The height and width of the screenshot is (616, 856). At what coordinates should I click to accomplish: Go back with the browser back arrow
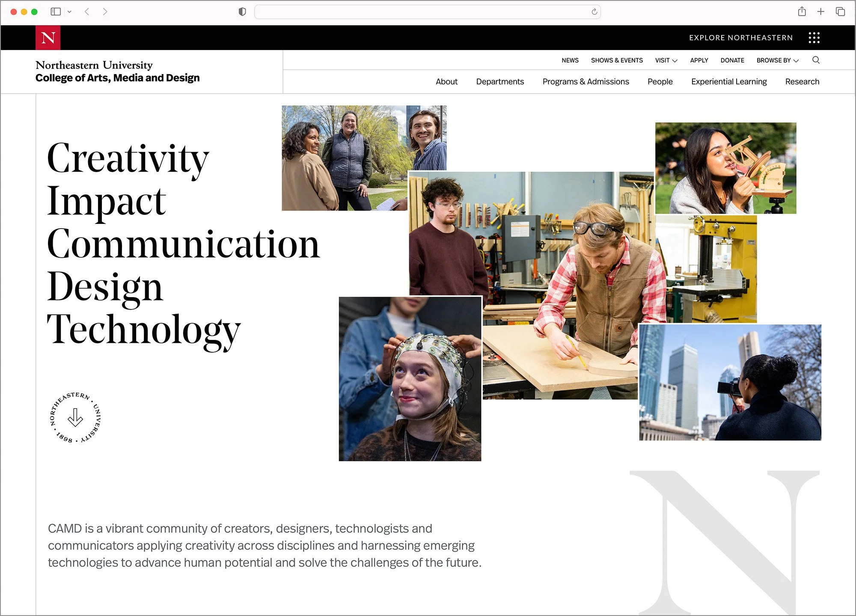(x=87, y=12)
